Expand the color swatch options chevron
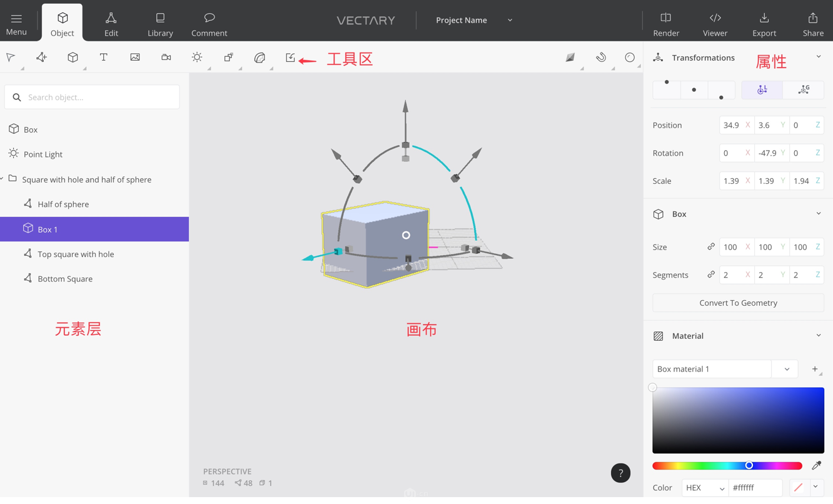The height and width of the screenshot is (504, 833). point(815,487)
